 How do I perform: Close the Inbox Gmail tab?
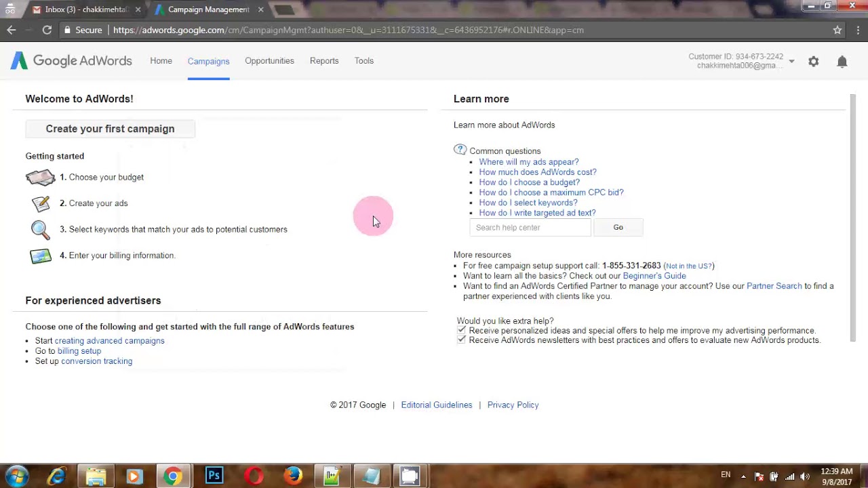[x=138, y=9]
